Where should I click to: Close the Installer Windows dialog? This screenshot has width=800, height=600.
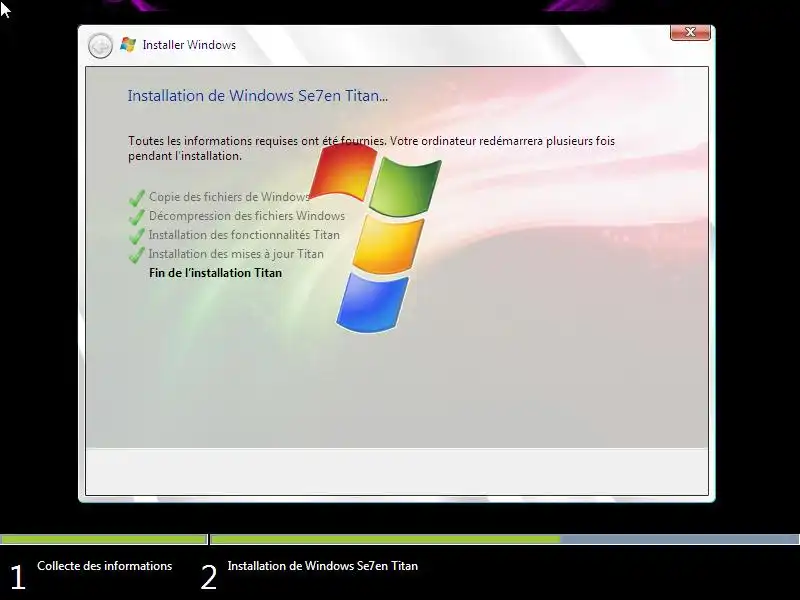tap(690, 32)
